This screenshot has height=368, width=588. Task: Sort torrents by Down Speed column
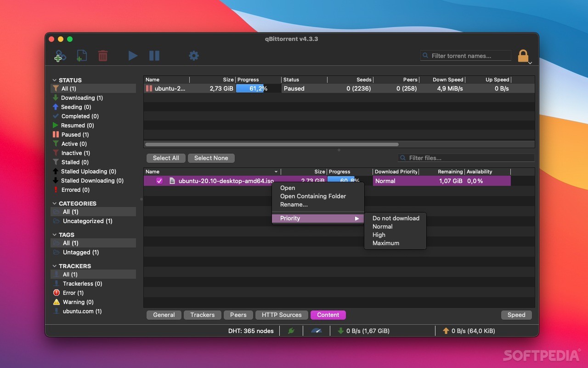coord(442,80)
